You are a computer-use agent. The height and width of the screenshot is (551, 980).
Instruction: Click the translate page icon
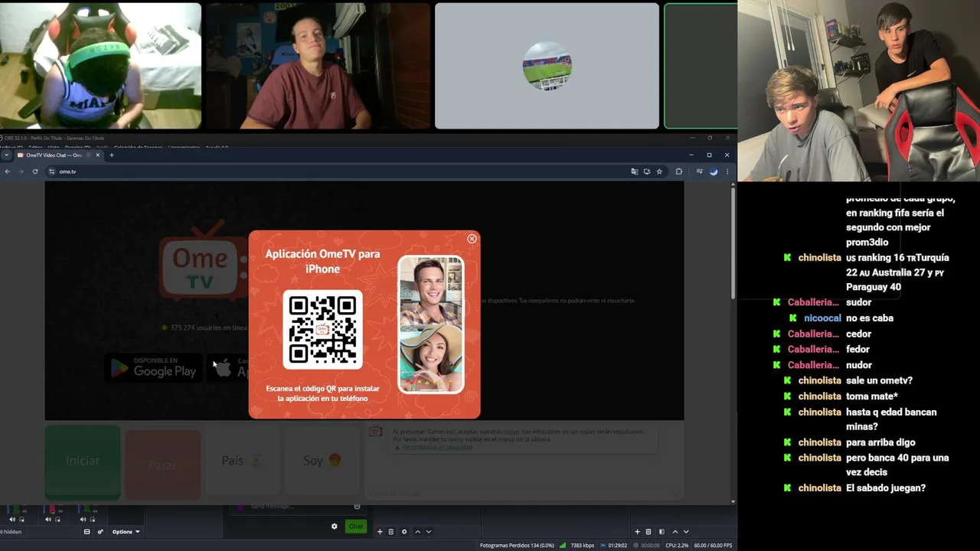(634, 171)
